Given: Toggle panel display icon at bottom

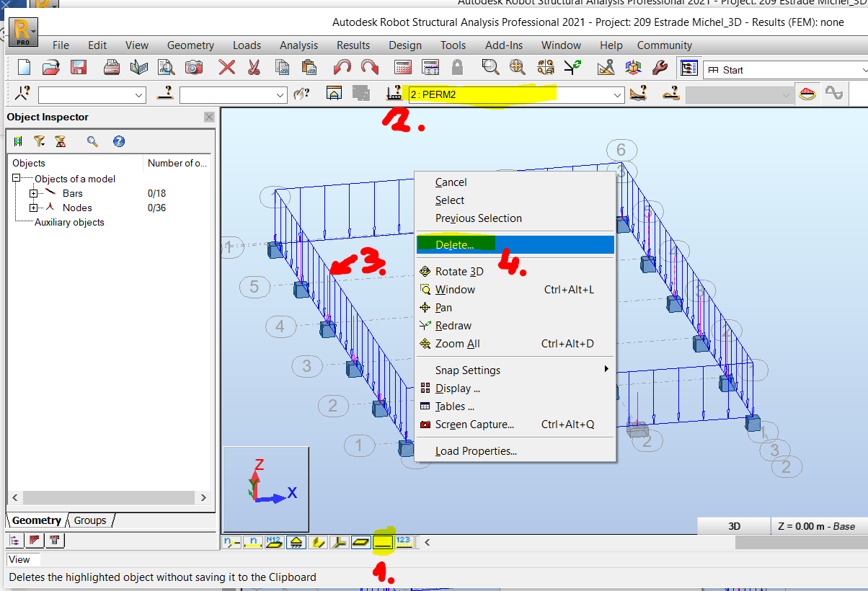Looking at the screenshot, I should 360,542.
